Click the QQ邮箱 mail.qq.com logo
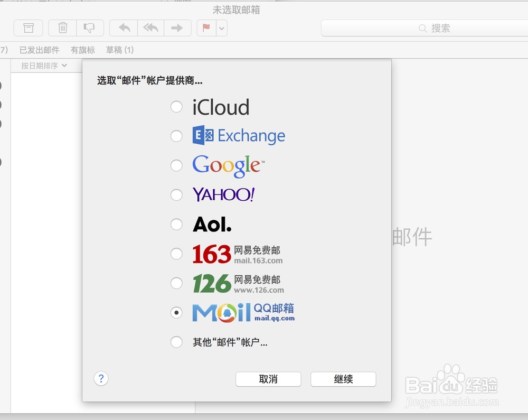 243,312
